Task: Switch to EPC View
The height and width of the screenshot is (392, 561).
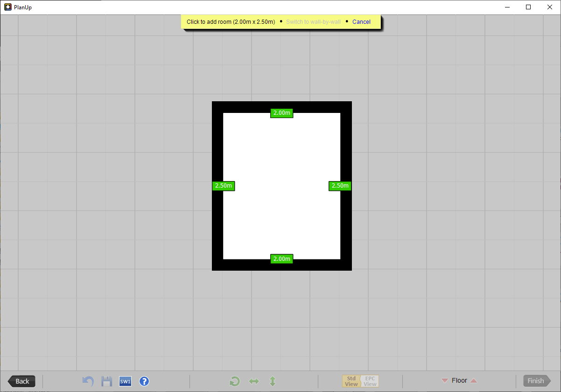Action: pos(370,381)
